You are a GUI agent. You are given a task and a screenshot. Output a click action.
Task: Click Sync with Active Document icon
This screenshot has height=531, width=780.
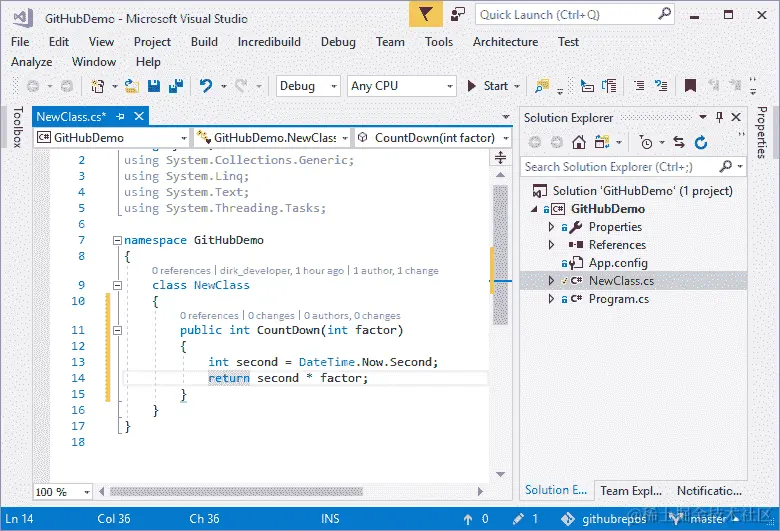[679, 142]
